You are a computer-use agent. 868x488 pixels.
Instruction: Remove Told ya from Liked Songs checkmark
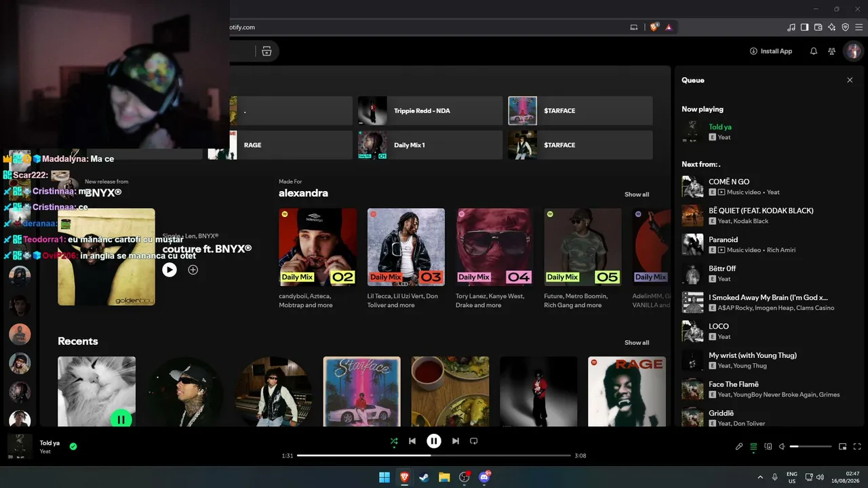[x=73, y=447]
